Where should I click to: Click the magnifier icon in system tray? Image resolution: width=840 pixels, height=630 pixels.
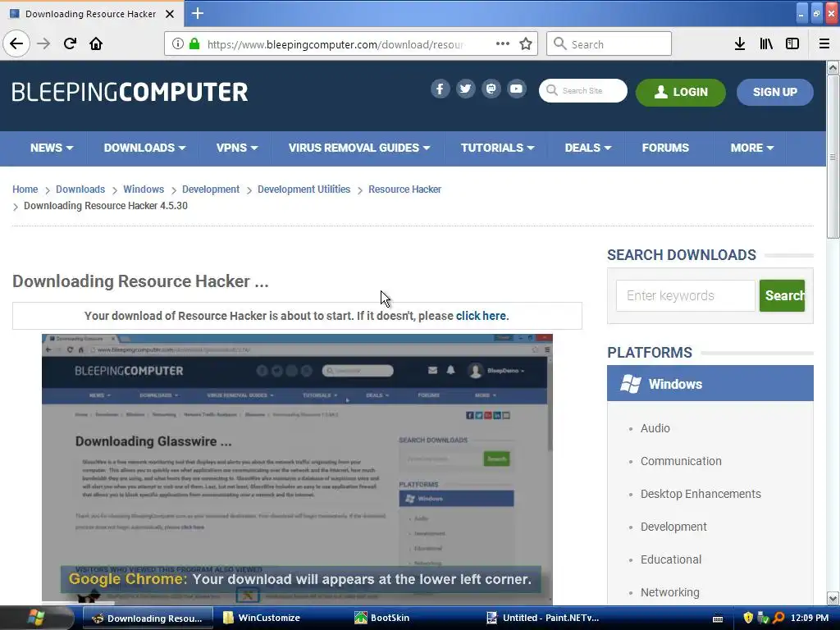(x=779, y=618)
